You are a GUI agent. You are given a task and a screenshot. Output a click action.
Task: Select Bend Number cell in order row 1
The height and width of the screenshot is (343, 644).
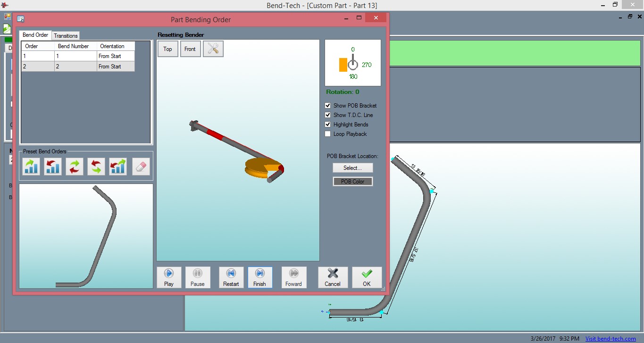pyautogui.click(x=75, y=56)
